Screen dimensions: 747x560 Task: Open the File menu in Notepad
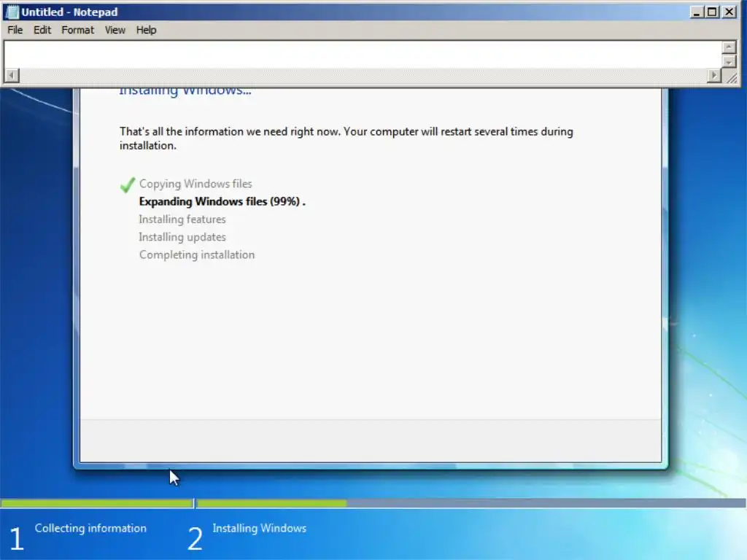point(15,30)
